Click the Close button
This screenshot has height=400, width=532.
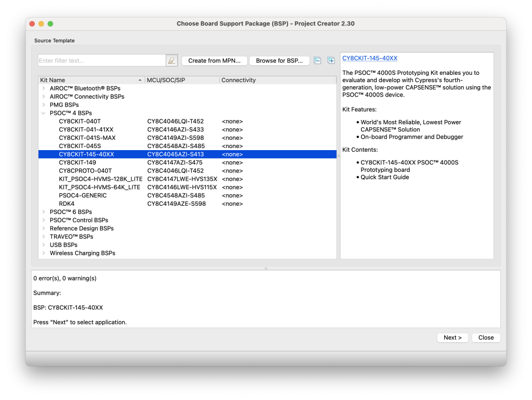click(486, 338)
